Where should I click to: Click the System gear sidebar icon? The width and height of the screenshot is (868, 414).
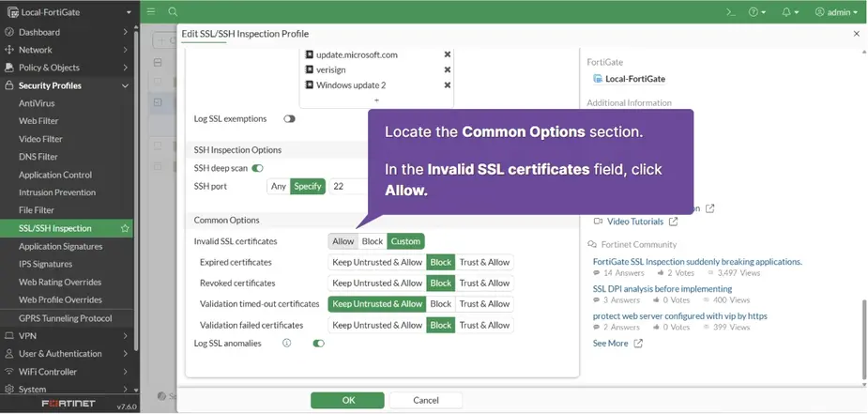pyautogui.click(x=8, y=389)
